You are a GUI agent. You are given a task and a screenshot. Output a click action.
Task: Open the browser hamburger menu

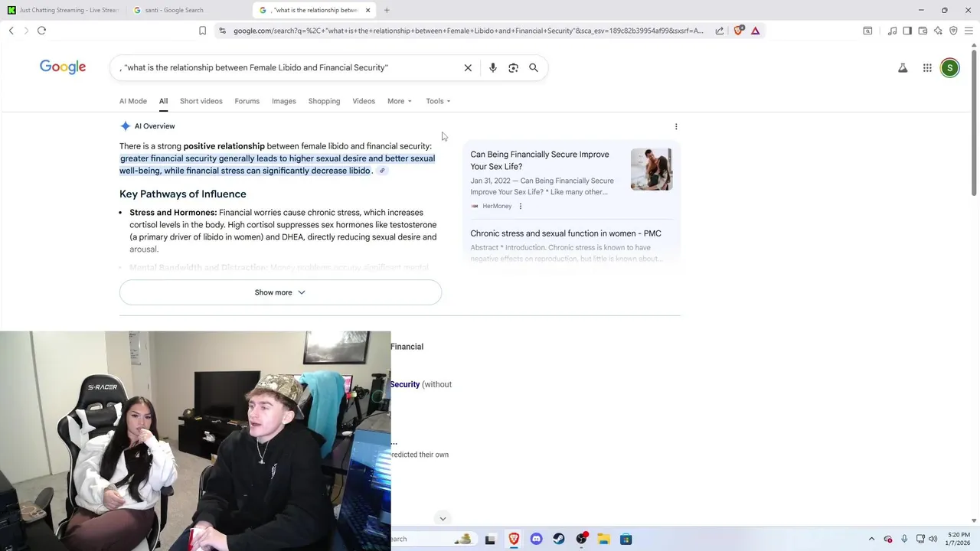click(x=969, y=31)
